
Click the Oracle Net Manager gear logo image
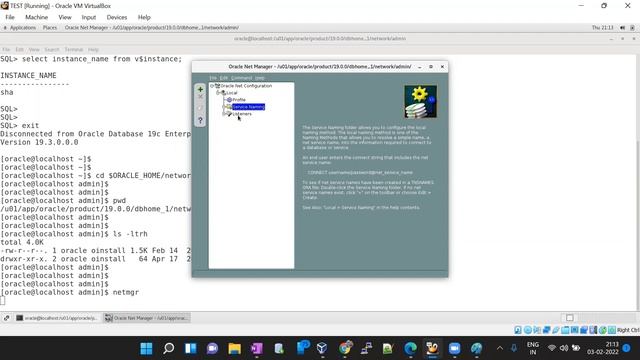click(420, 101)
